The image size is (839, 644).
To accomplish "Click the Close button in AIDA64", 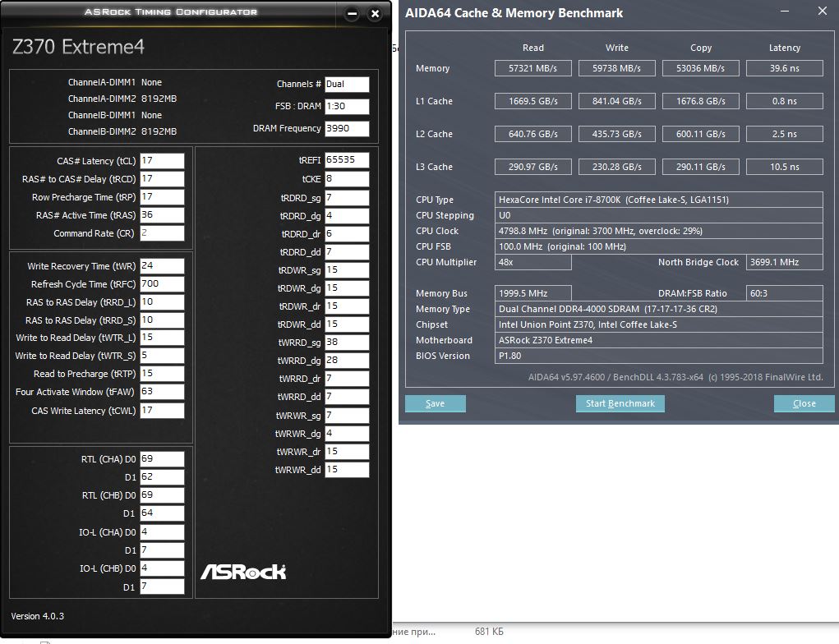I will (x=804, y=403).
